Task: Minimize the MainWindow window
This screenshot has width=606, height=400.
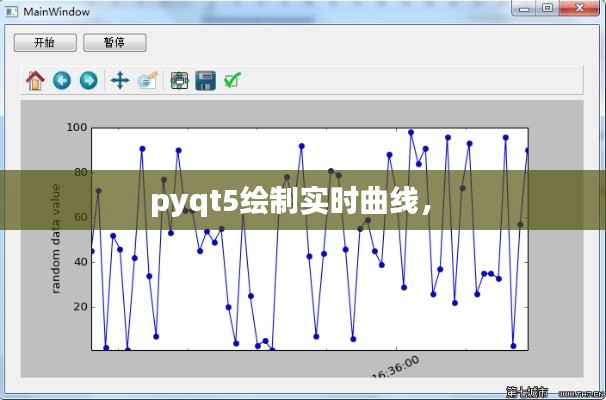Action: tap(521, 9)
